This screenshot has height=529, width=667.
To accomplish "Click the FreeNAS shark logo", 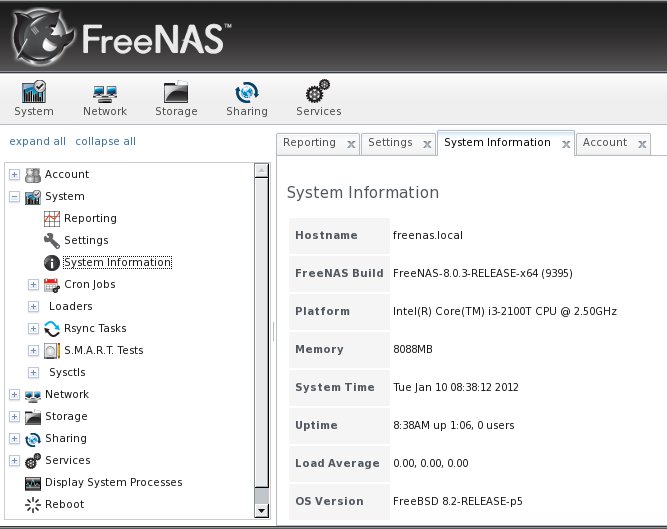I will click(42, 37).
